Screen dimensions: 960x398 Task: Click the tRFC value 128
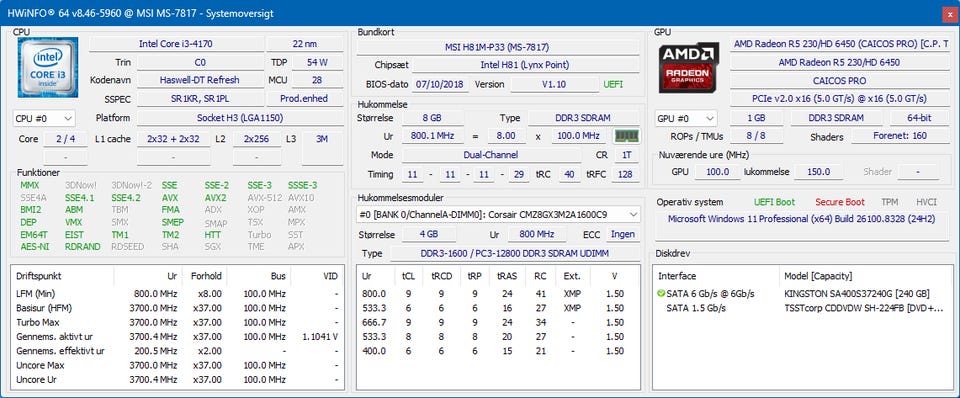tap(624, 175)
